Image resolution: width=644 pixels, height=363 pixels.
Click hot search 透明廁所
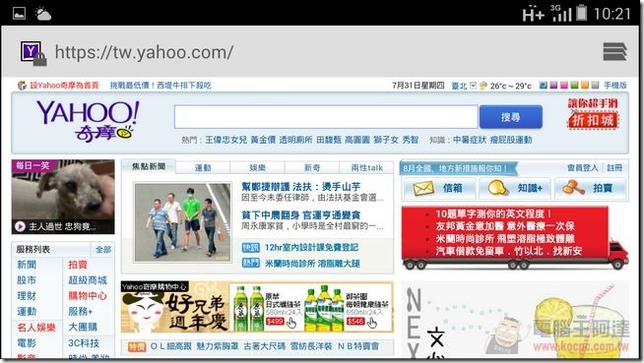point(295,140)
